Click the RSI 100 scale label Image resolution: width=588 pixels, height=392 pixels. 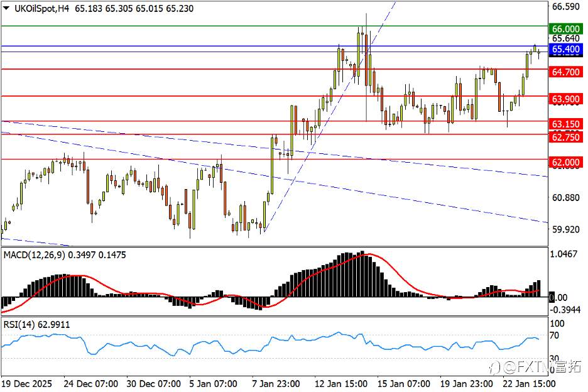[557, 324]
